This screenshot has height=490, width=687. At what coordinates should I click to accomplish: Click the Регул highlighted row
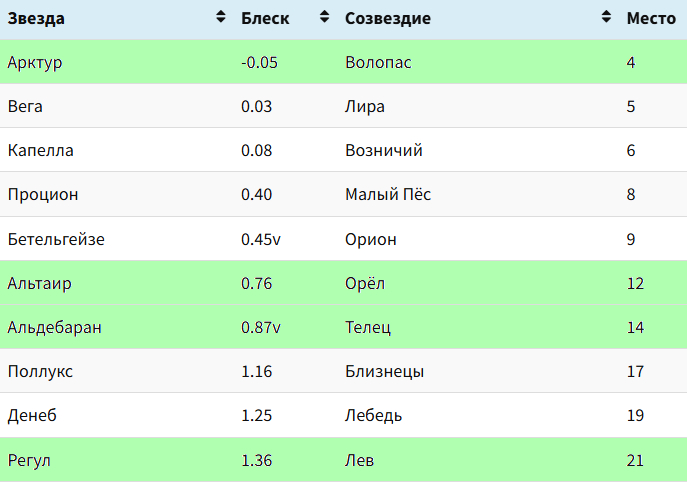344,460
